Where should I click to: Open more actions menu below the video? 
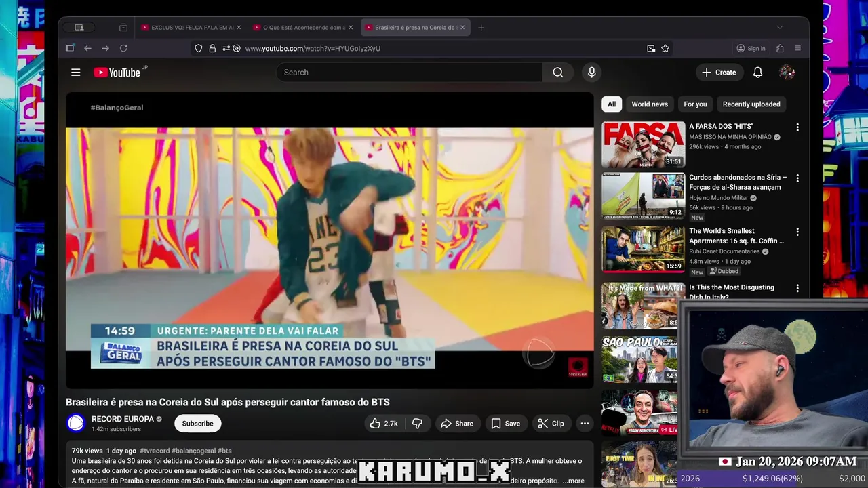585,424
